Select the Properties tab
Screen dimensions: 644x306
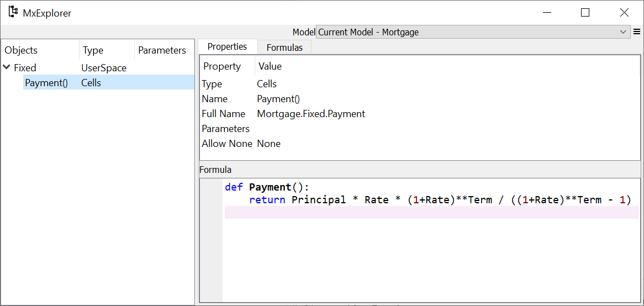pos(227,46)
